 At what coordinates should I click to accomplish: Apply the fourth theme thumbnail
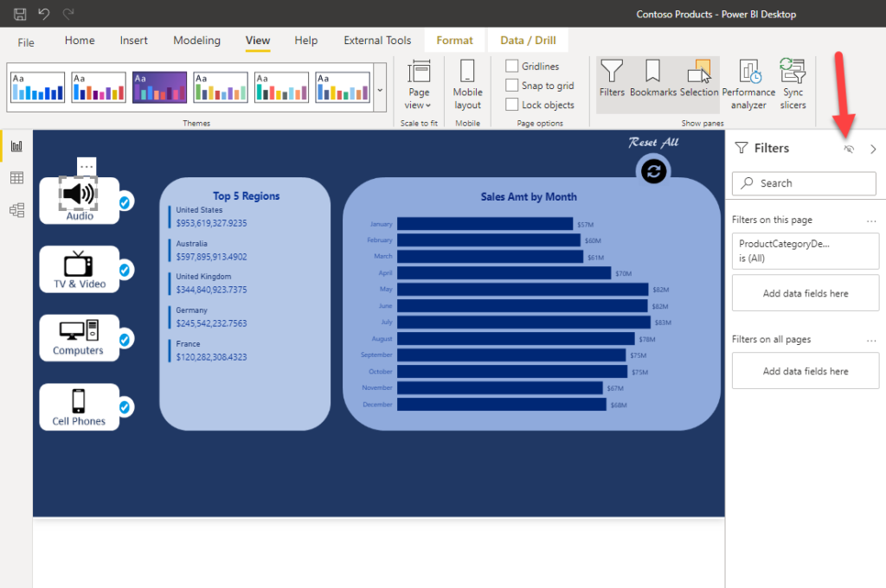[221, 87]
